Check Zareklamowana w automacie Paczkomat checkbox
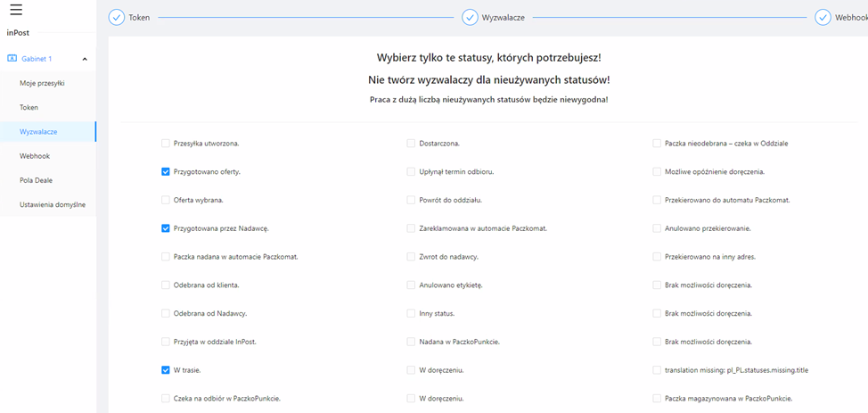 click(411, 228)
